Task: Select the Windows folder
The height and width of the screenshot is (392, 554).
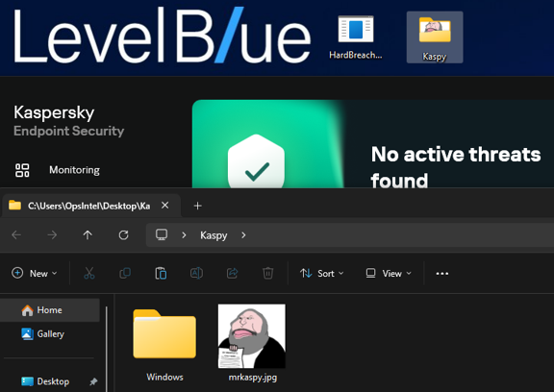Action: coord(164,343)
